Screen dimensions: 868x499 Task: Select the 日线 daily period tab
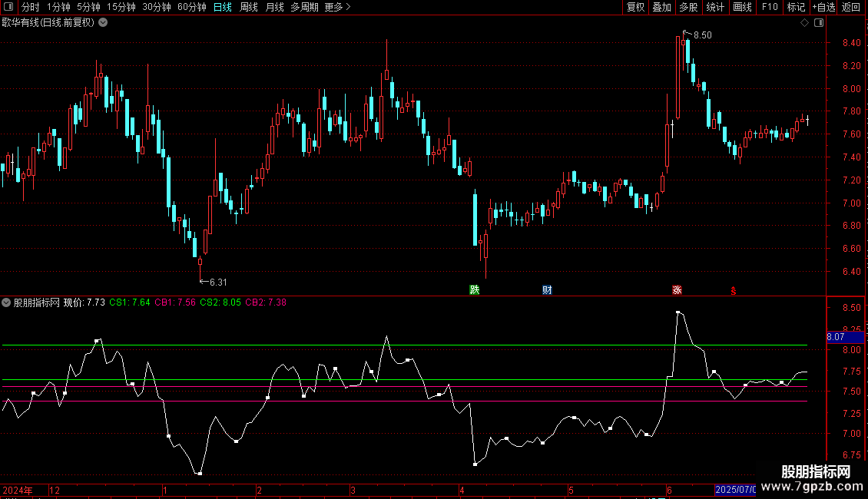pyautogui.click(x=223, y=7)
